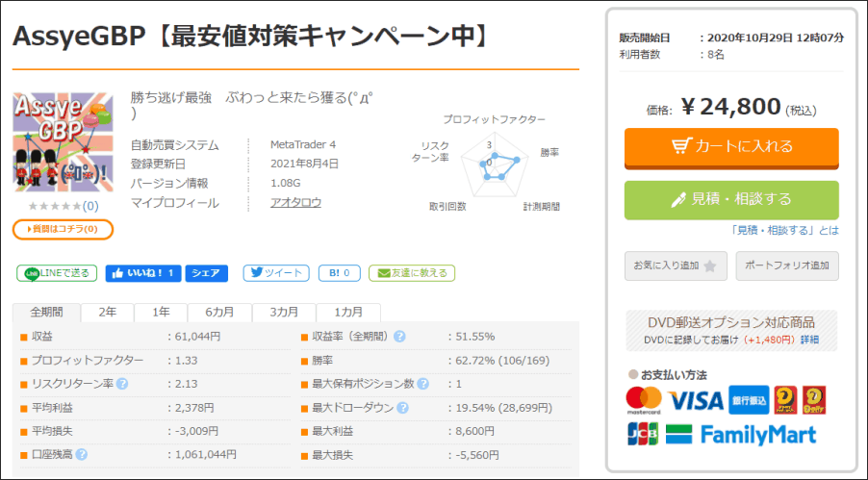Switch to the 2年 tab
Image resolution: width=868 pixels, height=480 pixels.
point(108,313)
